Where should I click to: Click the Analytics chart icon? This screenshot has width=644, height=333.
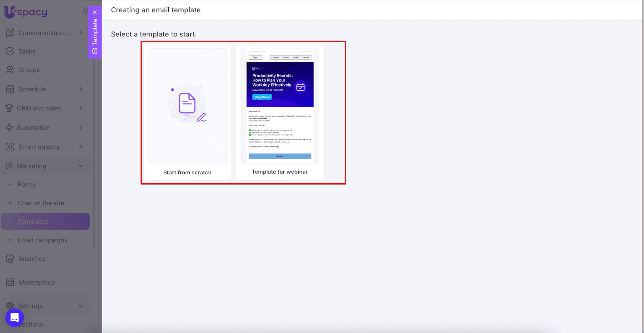click(10, 259)
